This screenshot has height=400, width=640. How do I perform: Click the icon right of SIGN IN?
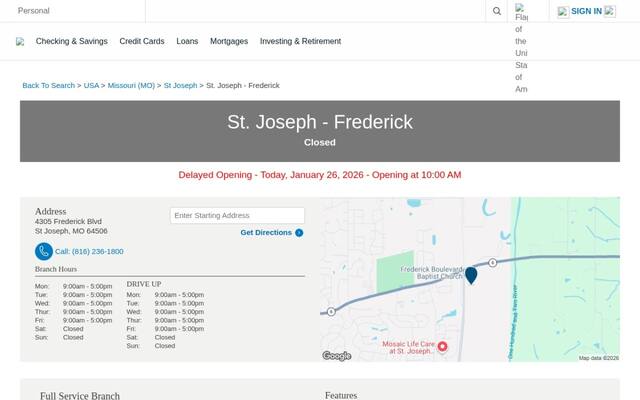click(609, 11)
